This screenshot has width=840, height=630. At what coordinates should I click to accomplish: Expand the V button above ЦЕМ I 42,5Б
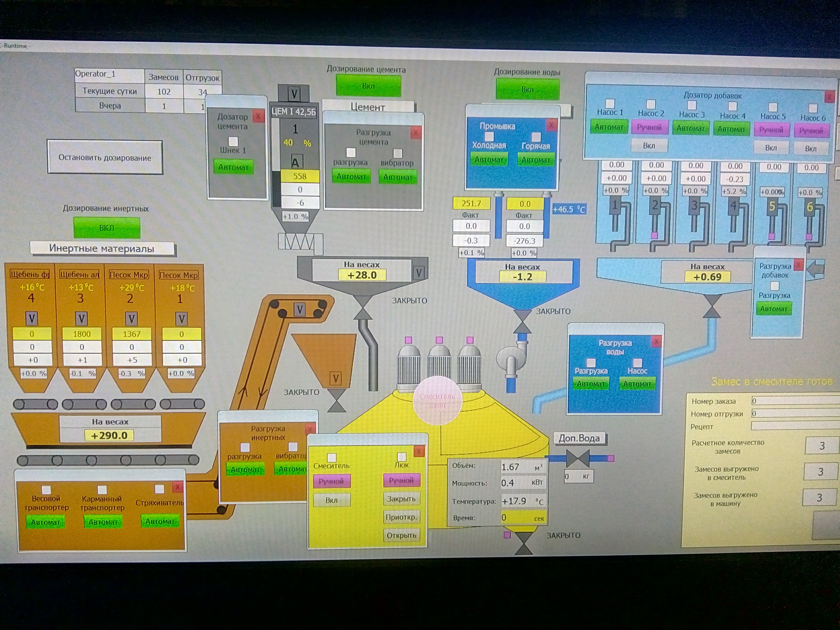pyautogui.click(x=294, y=93)
